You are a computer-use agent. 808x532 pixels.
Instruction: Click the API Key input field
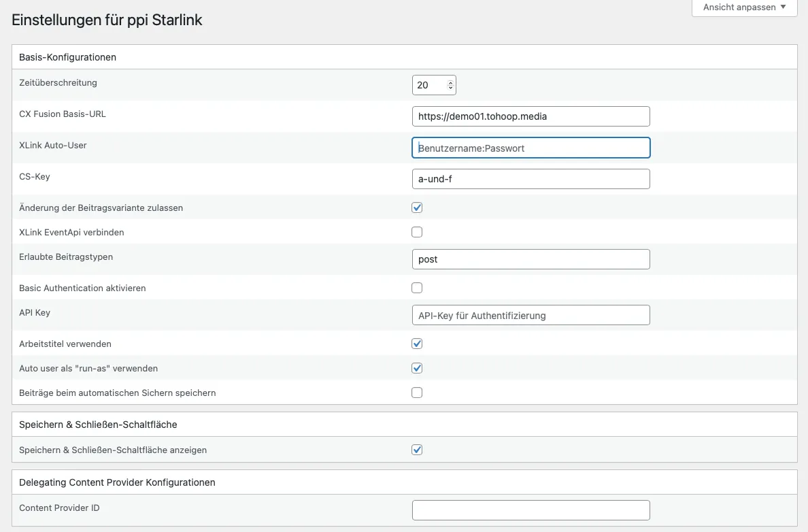[x=531, y=316]
